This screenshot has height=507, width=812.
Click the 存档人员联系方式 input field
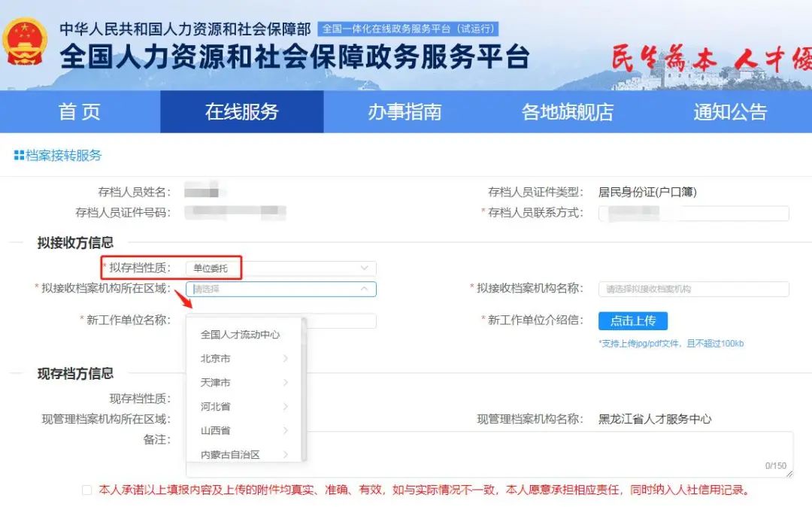693,213
